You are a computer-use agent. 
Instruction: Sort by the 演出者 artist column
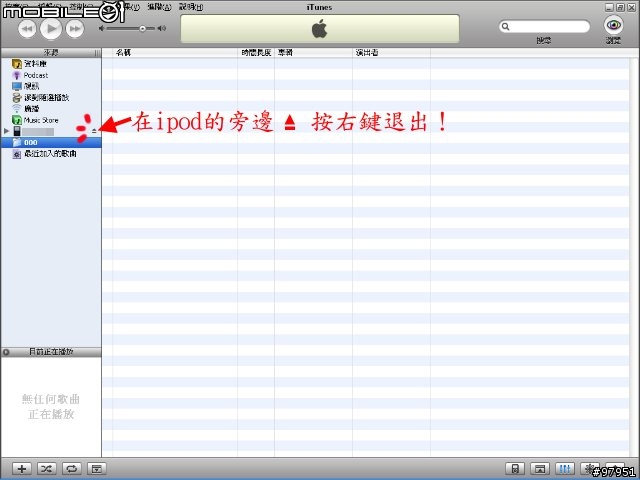point(391,53)
